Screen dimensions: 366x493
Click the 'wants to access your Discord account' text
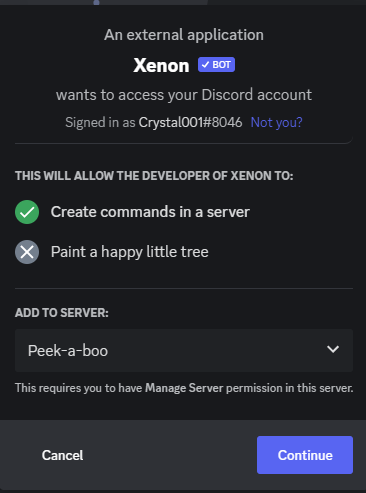pyautogui.click(x=184, y=95)
